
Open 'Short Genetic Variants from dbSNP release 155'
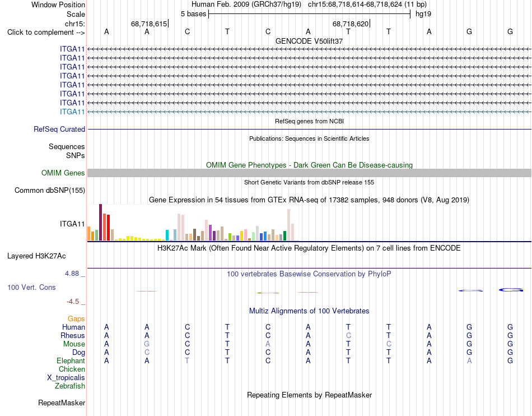point(309,182)
